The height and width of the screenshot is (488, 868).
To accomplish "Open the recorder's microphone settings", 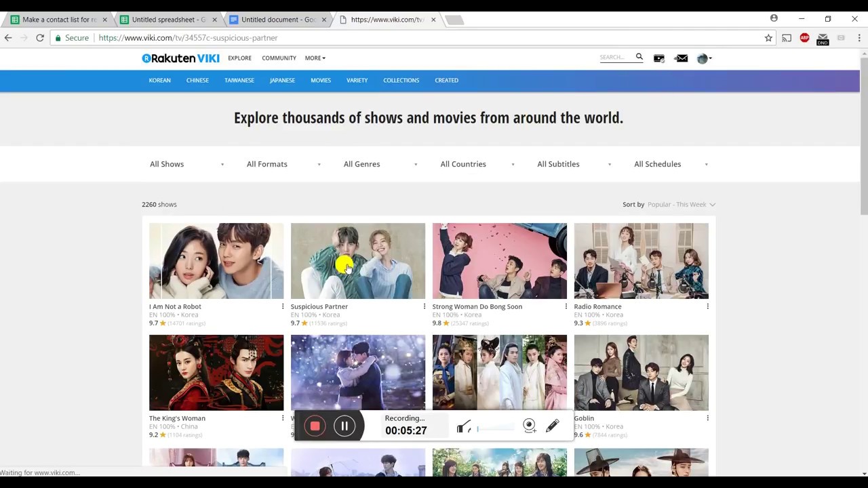I will pos(464,426).
